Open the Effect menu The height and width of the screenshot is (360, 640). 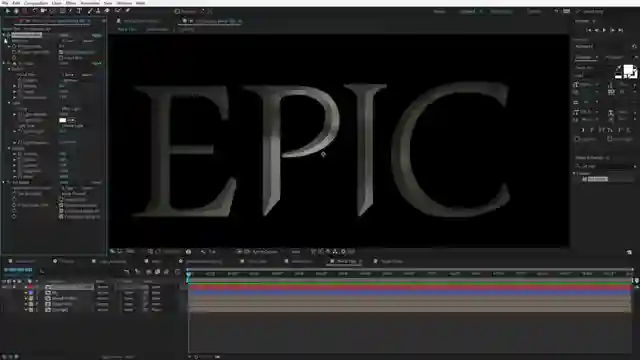71,3
